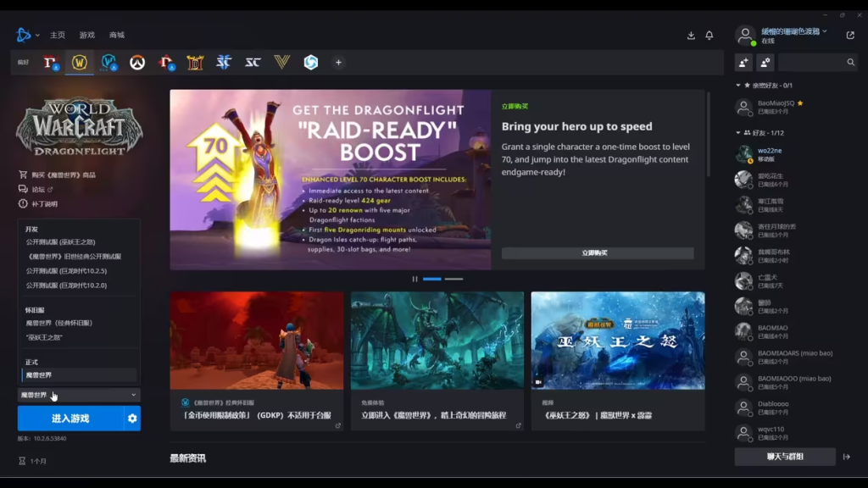The height and width of the screenshot is (488, 868).
Task: Collapse the 好友 1/12 friends group
Action: click(738, 133)
